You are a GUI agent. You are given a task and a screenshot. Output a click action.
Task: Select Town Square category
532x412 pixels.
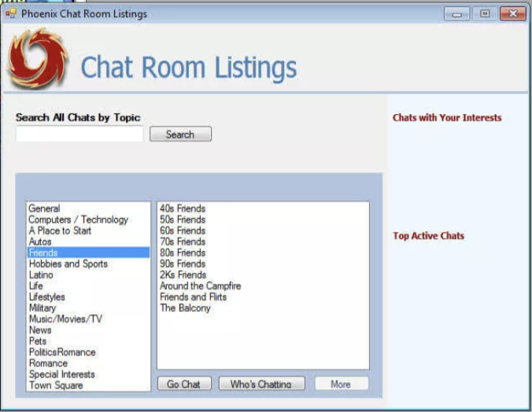[x=88, y=385]
